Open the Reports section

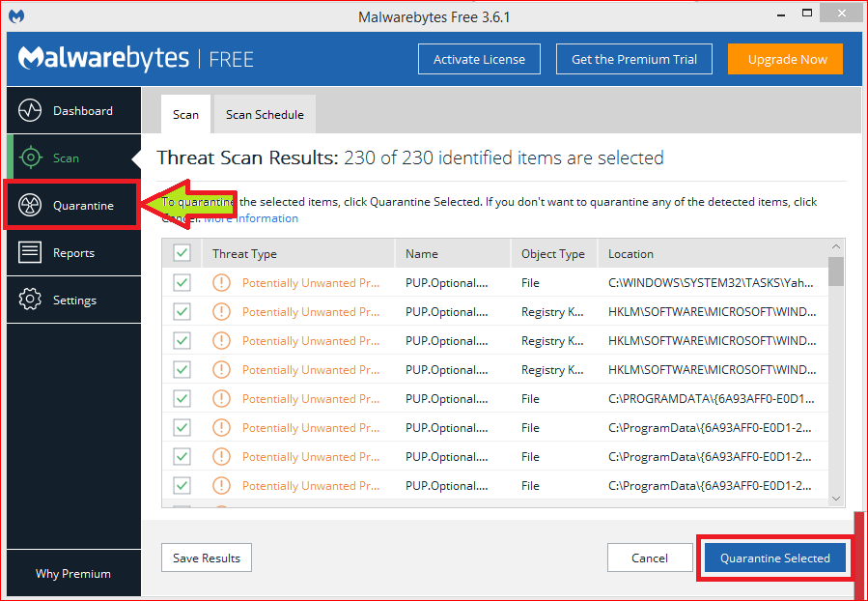(x=73, y=252)
